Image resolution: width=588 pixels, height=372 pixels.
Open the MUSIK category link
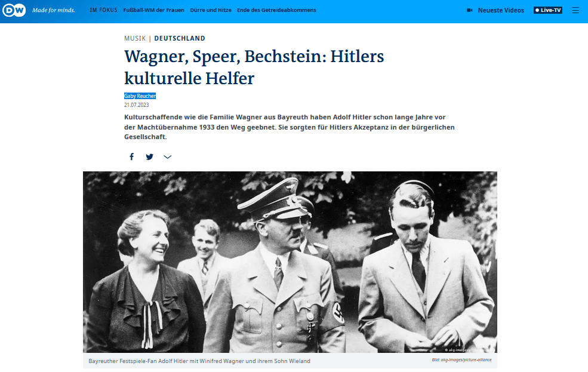coord(135,38)
